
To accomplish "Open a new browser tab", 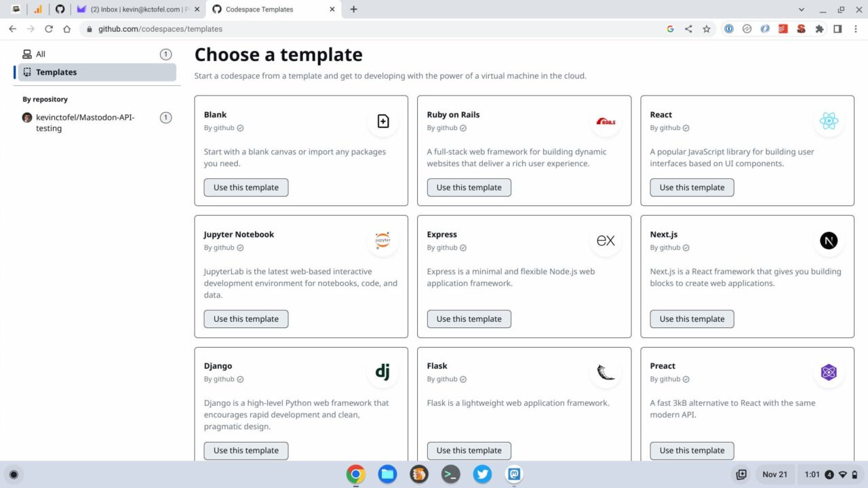I will [x=353, y=9].
